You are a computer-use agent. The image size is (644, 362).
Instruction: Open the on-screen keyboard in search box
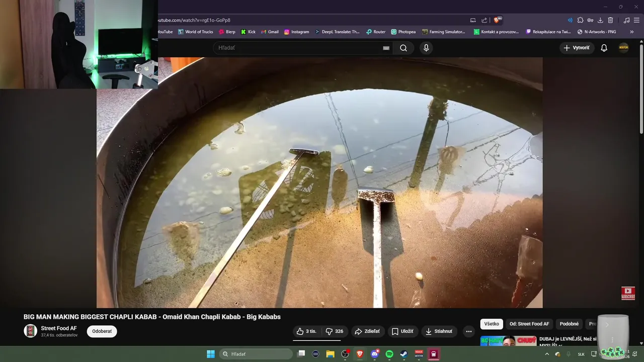386,48
